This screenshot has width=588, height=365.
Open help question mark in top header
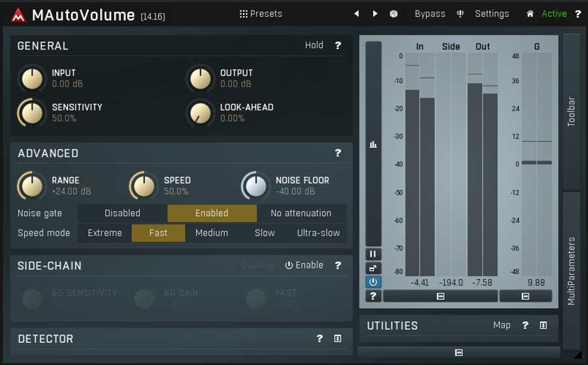(x=578, y=14)
